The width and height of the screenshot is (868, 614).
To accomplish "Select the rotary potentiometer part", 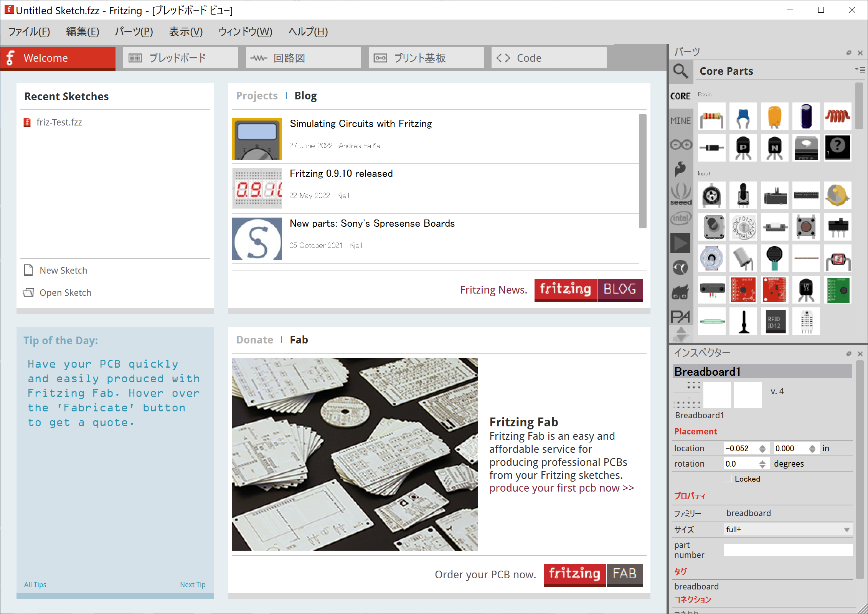I will click(712, 195).
